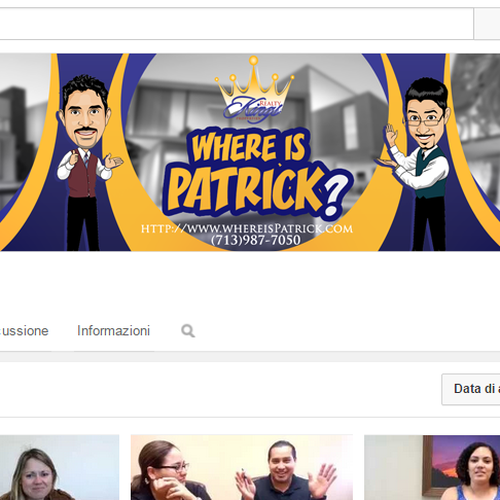Click the (713)987-7050 phone number text
Viewport: 500px width, 500px height.
[256, 240]
